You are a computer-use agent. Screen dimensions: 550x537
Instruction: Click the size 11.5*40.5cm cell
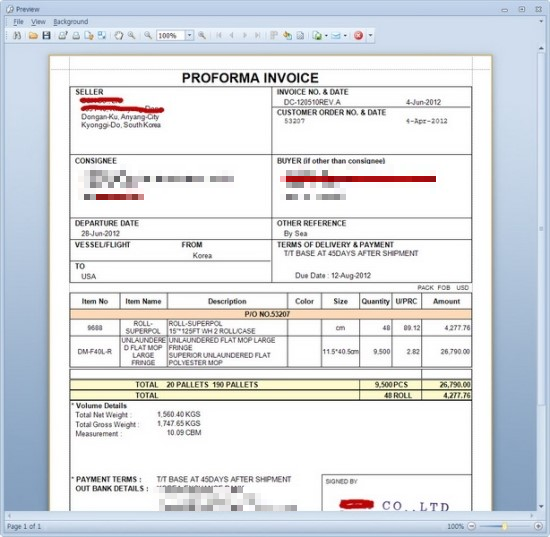pos(340,351)
